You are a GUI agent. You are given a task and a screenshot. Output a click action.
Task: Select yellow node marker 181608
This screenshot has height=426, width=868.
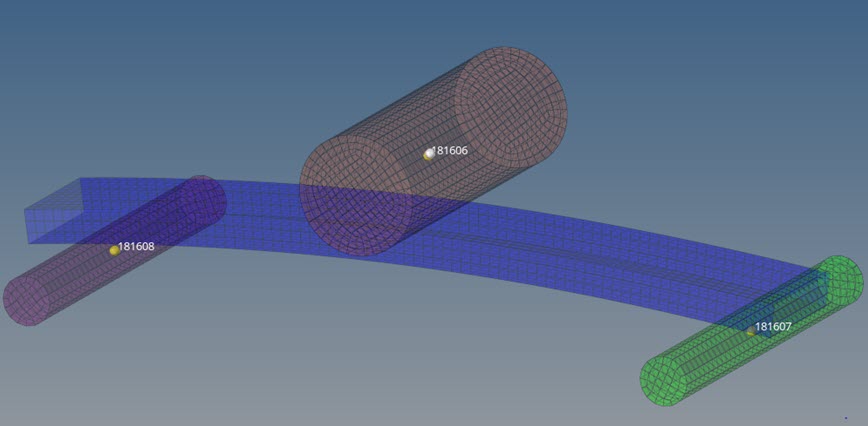pos(115,251)
